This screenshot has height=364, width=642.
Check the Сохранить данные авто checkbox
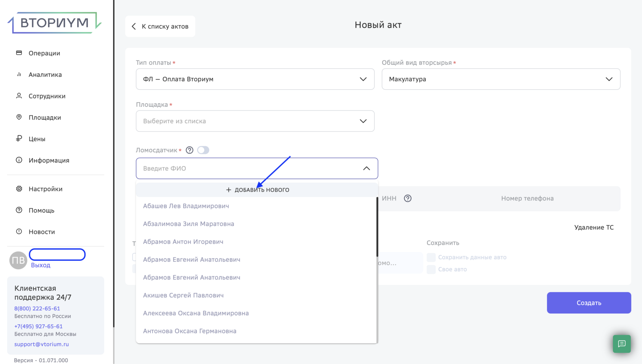pyautogui.click(x=431, y=257)
